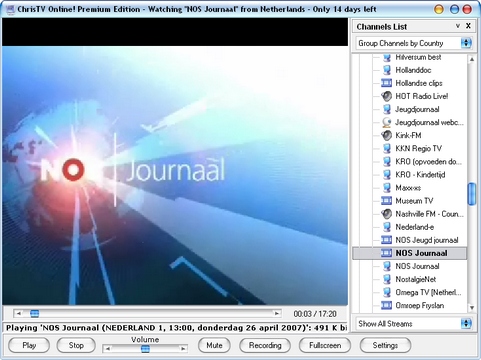Select the Omroep Fryslan channel name

[419, 305]
